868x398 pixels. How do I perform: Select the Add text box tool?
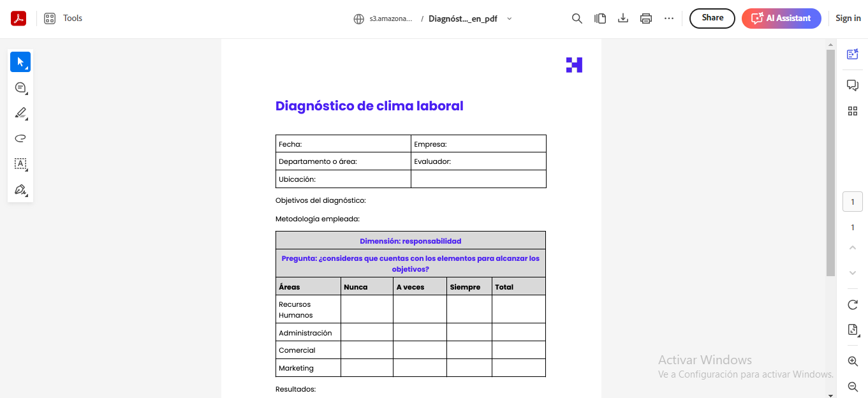pos(20,164)
